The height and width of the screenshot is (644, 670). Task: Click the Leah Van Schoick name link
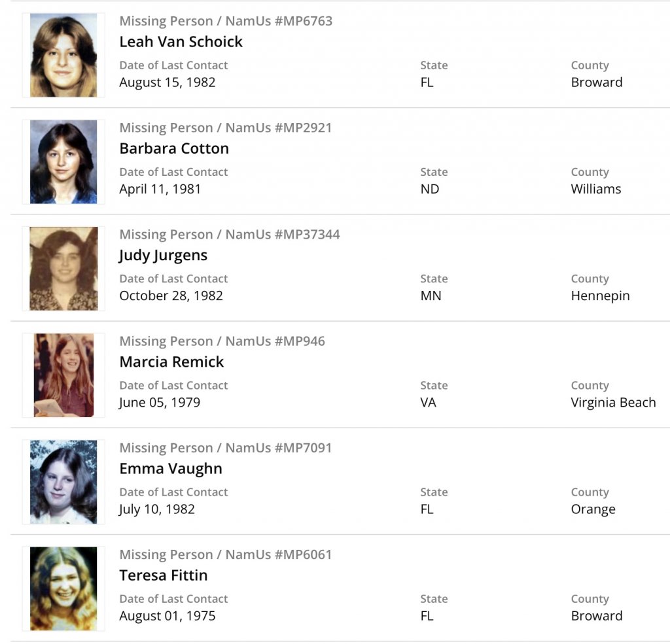[181, 42]
